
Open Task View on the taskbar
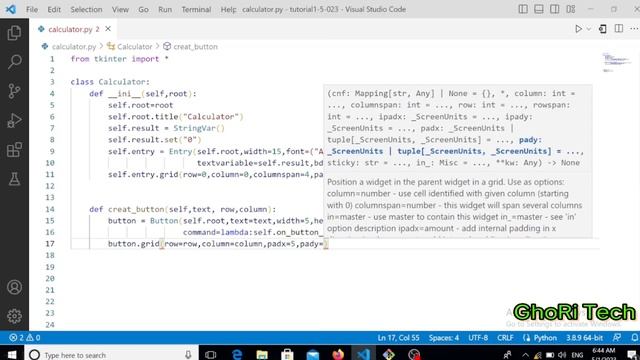(211, 354)
